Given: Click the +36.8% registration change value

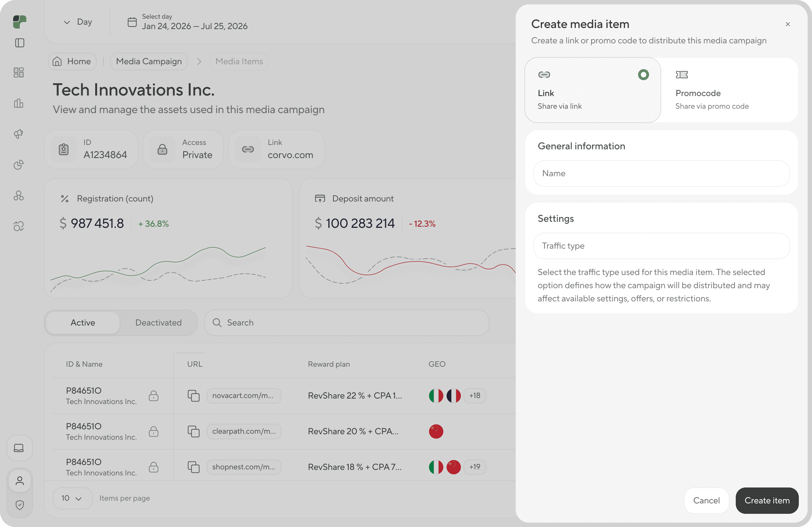Looking at the screenshot, I should coord(154,224).
